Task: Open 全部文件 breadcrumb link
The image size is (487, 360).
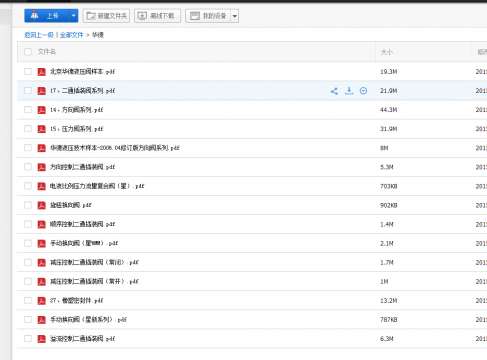Action: point(71,35)
